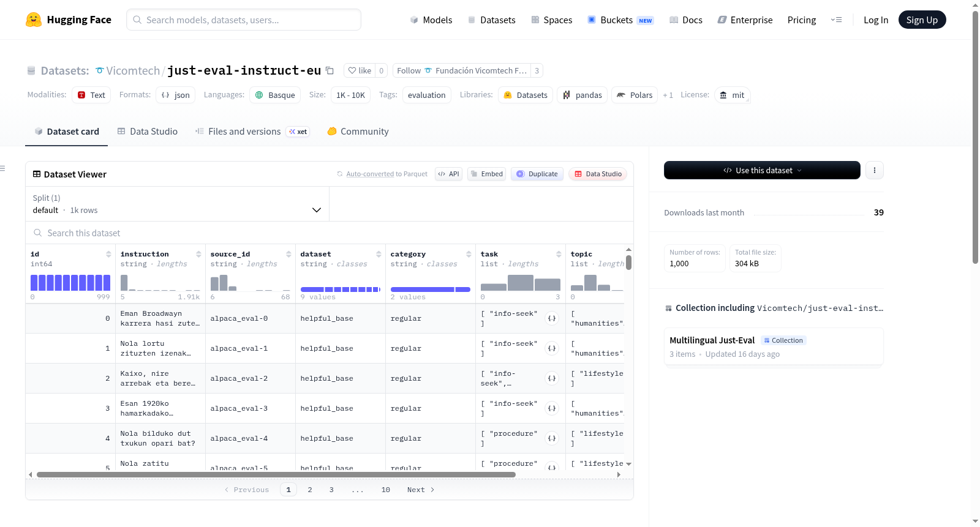Screen dimensions: 980x527
Task: Open the Auto-converted to Parquet link
Action: (x=386, y=174)
